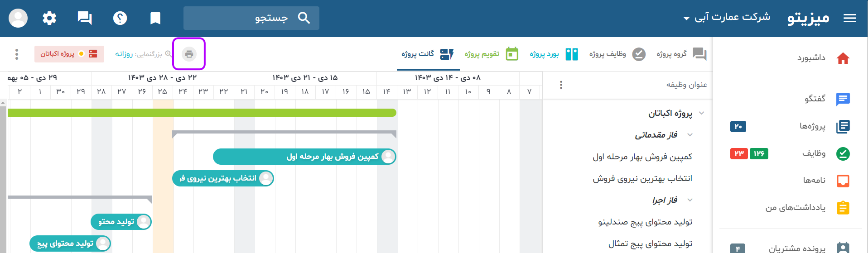Open داشبورد home icon in sidebar
This screenshot has width=868, height=253.
(843, 58)
